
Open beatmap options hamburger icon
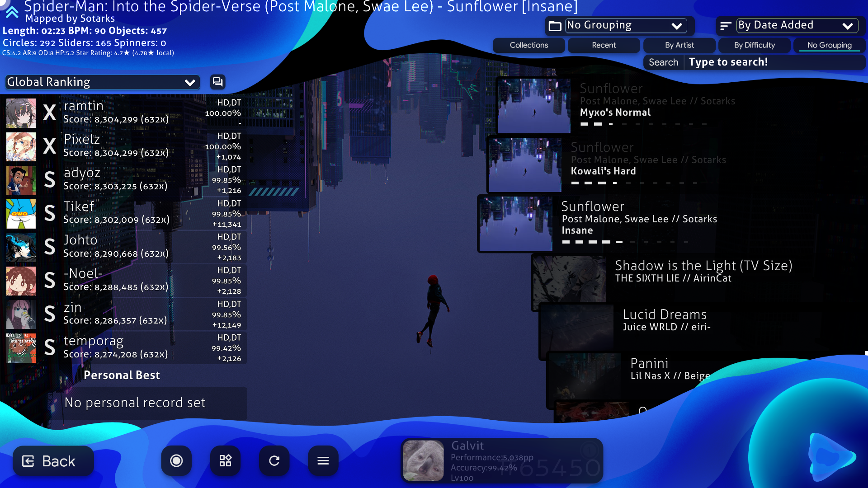(x=323, y=460)
